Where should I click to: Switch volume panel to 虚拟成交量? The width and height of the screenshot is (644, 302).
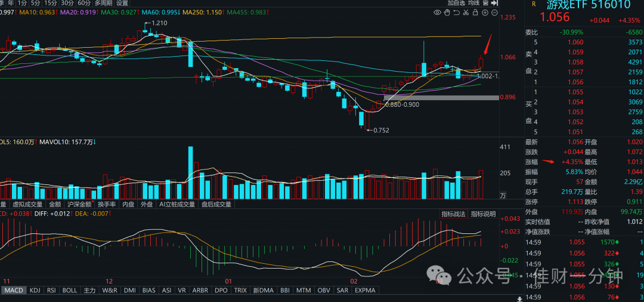point(27,204)
